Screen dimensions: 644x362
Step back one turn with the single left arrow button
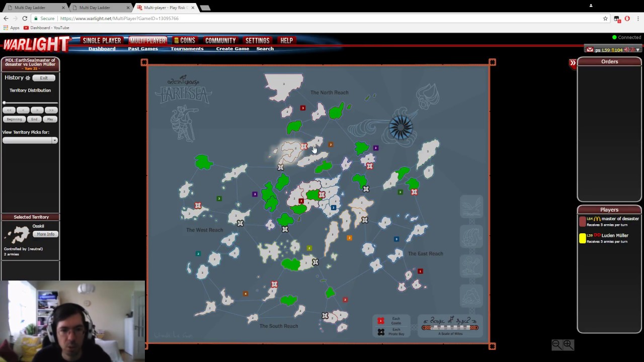(23, 110)
